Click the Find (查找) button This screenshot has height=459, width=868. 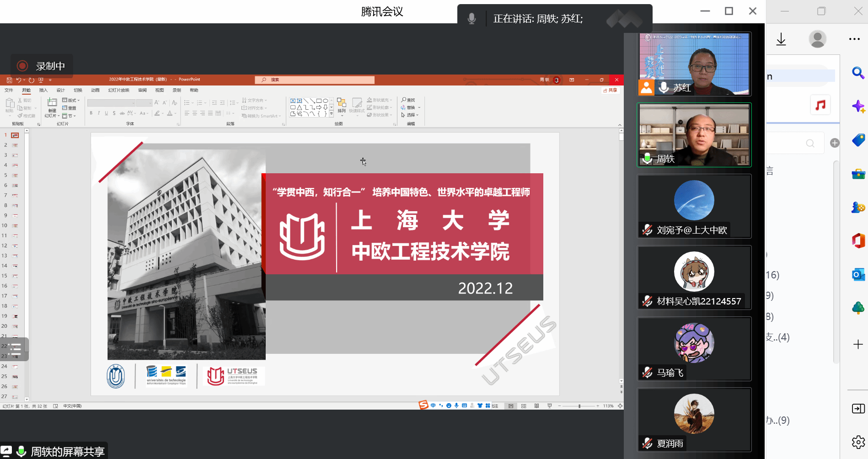click(408, 100)
